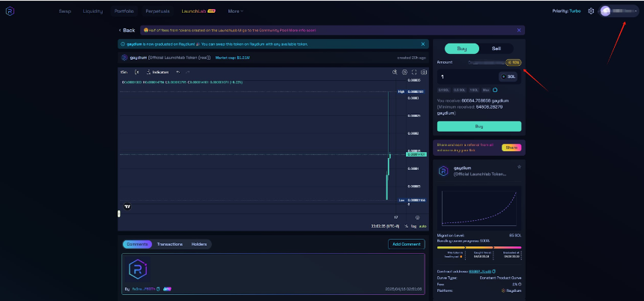Switch to the Comments tab
The width and height of the screenshot is (644, 301).
[137, 244]
